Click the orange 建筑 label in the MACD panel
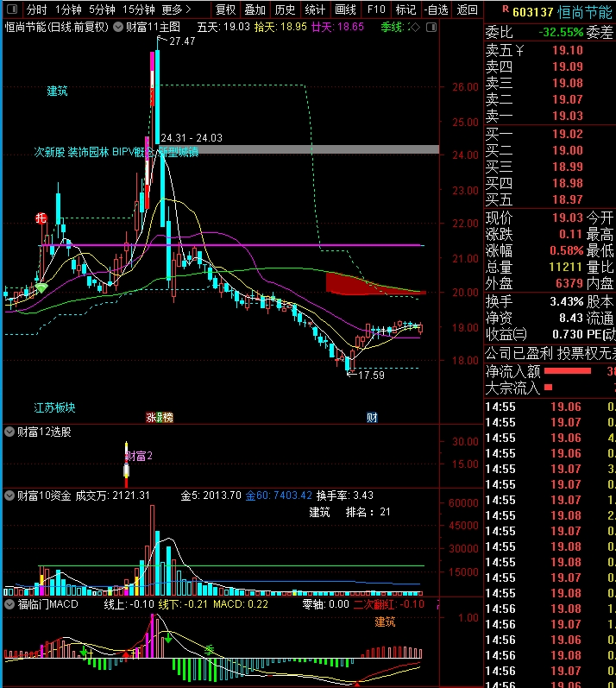 click(x=385, y=622)
